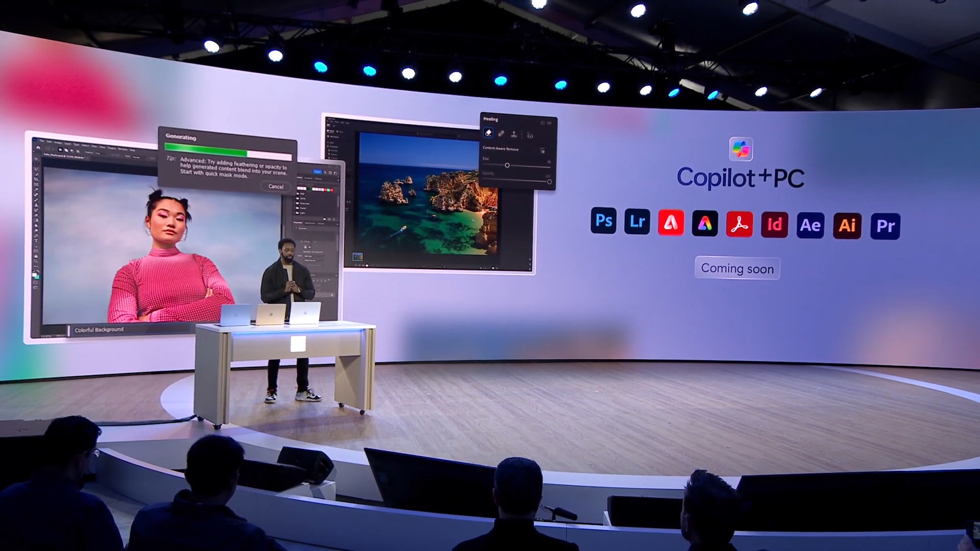The image size is (980, 551).
Task: Click the blue Share button in Photoshop
Action: pos(317,172)
